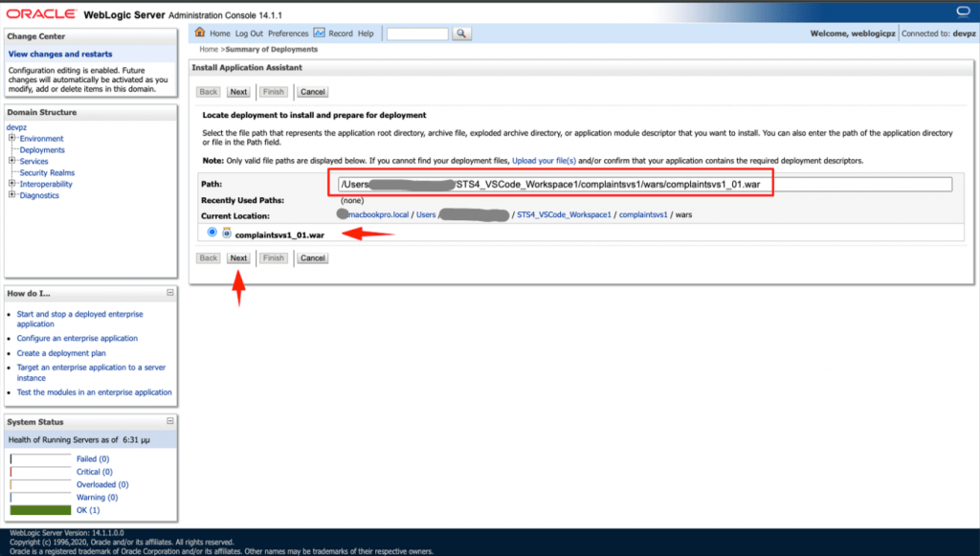Click complaintsvs1 folder link in Current Location

[643, 215]
